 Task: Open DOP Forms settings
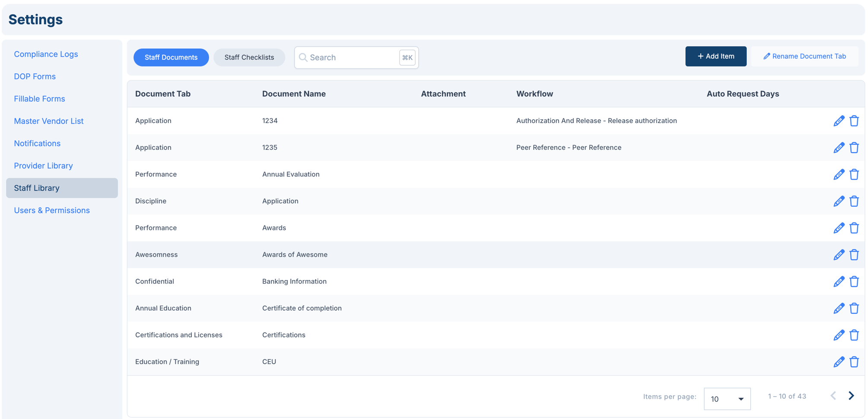[35, 76]
